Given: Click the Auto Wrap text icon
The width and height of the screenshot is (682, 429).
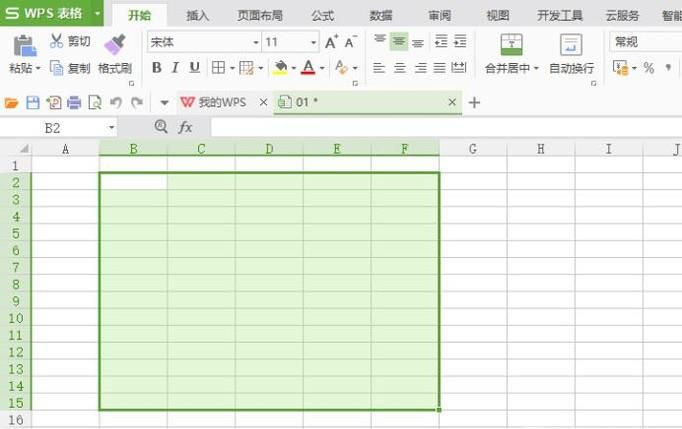Looking at the screenshot, I should click(x=571, y=44).
